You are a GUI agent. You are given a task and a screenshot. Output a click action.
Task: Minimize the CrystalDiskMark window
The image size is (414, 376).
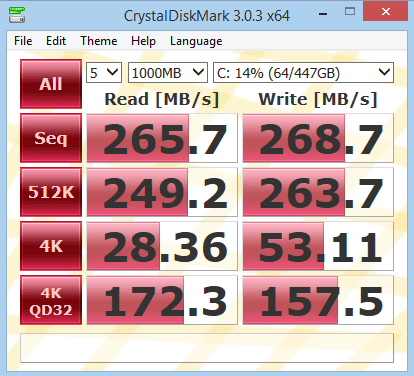pos(323,14)
